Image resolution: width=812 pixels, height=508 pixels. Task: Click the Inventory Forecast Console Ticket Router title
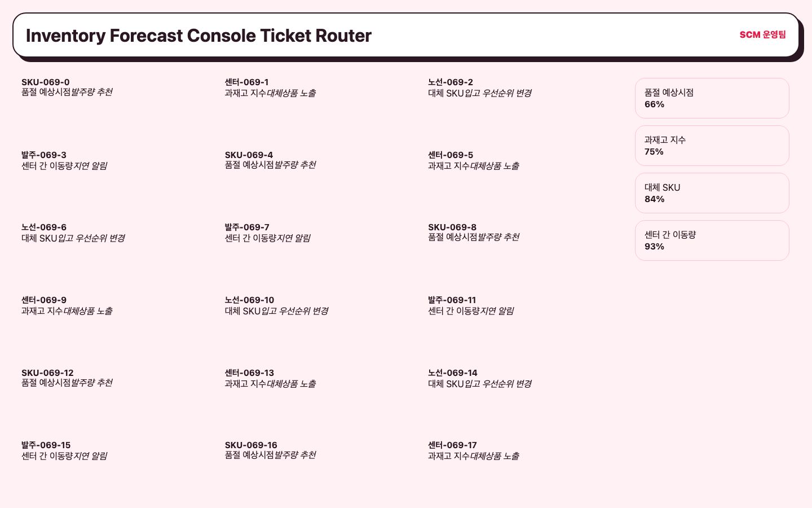(198, 36)
